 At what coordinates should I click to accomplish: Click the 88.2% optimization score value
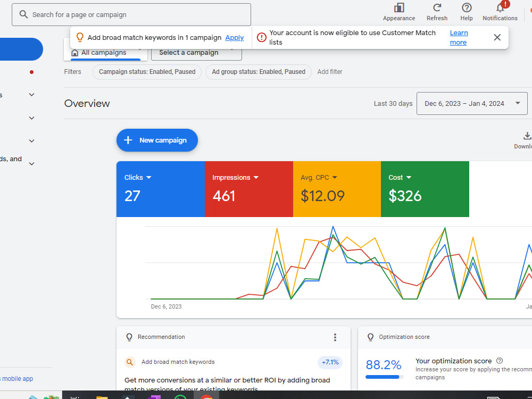click(384, 365)
